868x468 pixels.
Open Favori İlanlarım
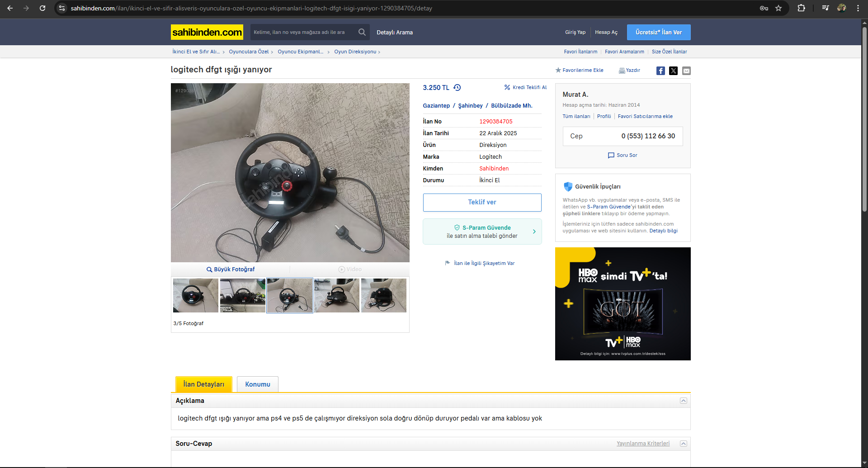tap(580, 52)
